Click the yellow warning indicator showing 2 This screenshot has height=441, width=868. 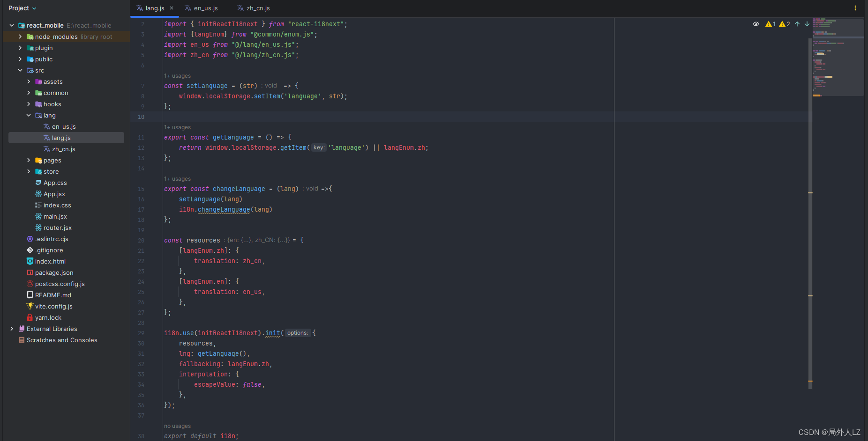[783, 24]
